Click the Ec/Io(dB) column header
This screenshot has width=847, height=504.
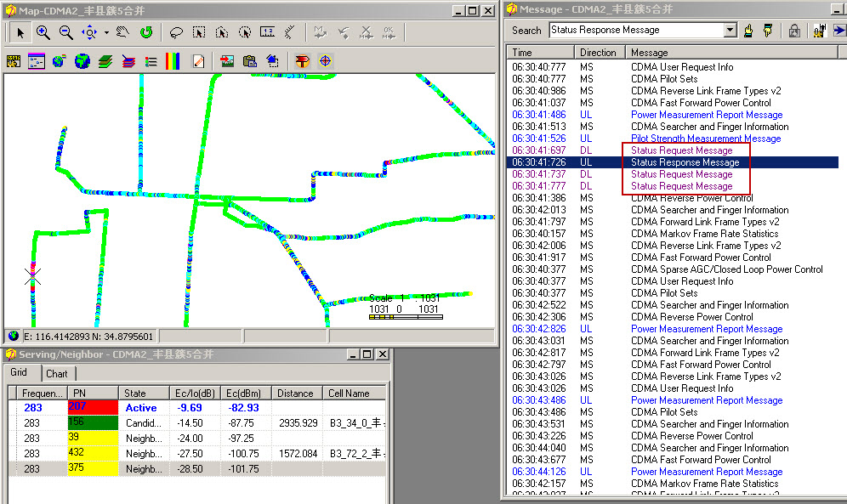click(x=194, y=394)
